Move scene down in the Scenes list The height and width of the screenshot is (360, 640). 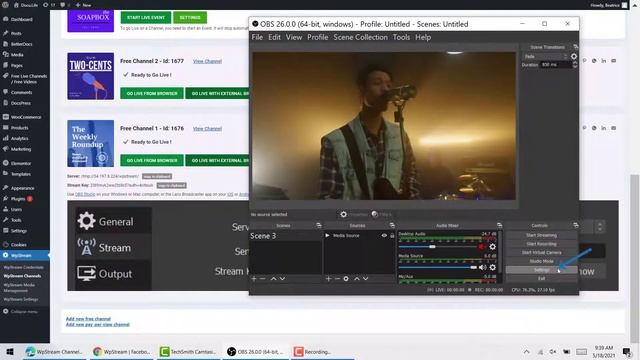tap(282, 279)
